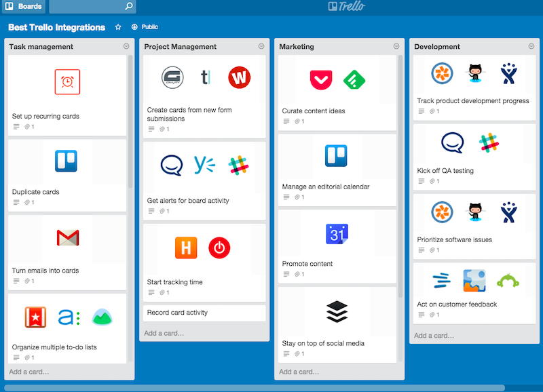Click the blue wavy lines icon on customer feedback card
This screenshot has width=543, height=392.
pyautogui.click(x=442, y=281)
